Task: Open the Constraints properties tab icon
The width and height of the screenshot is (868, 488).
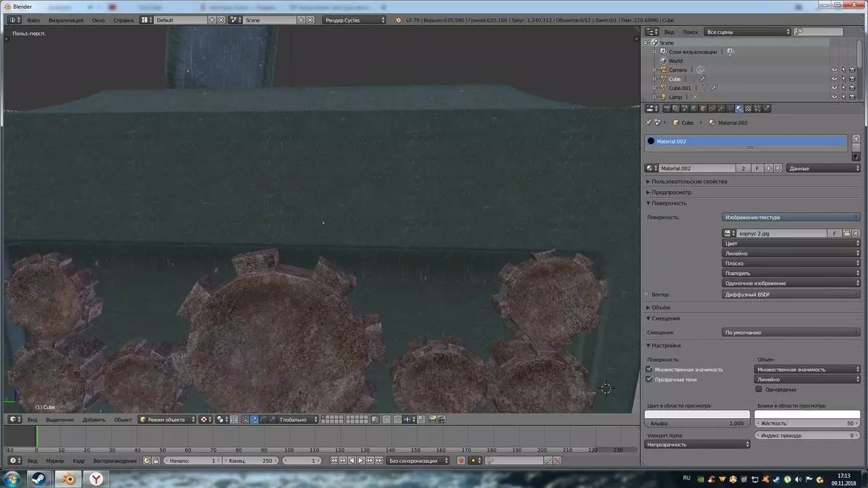Action: (712, 108)
